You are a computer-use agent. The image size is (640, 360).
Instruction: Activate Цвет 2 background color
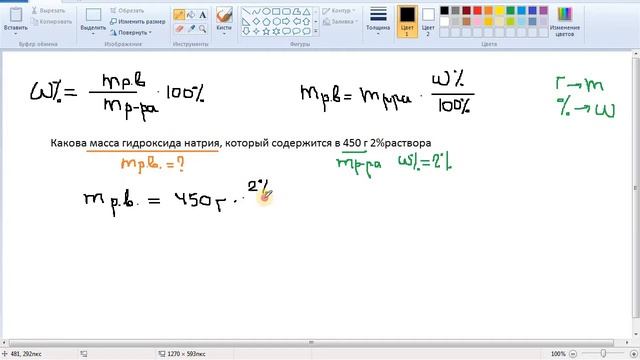pos(428,21)
